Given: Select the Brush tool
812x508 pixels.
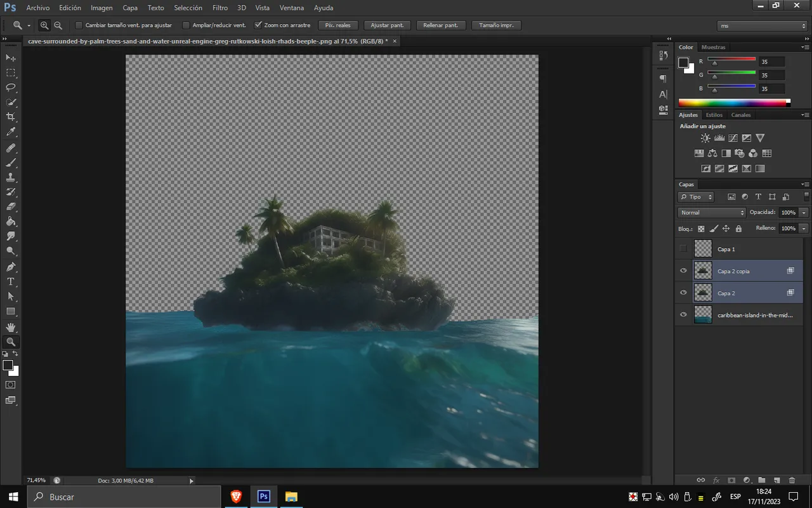Looking at the screenshot, I should (11, 163).
